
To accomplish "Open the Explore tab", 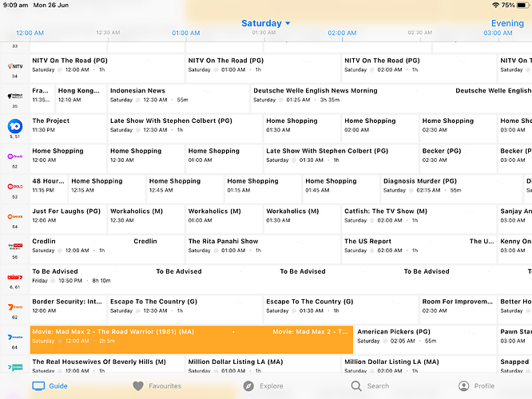I will [x=264, y=385].
